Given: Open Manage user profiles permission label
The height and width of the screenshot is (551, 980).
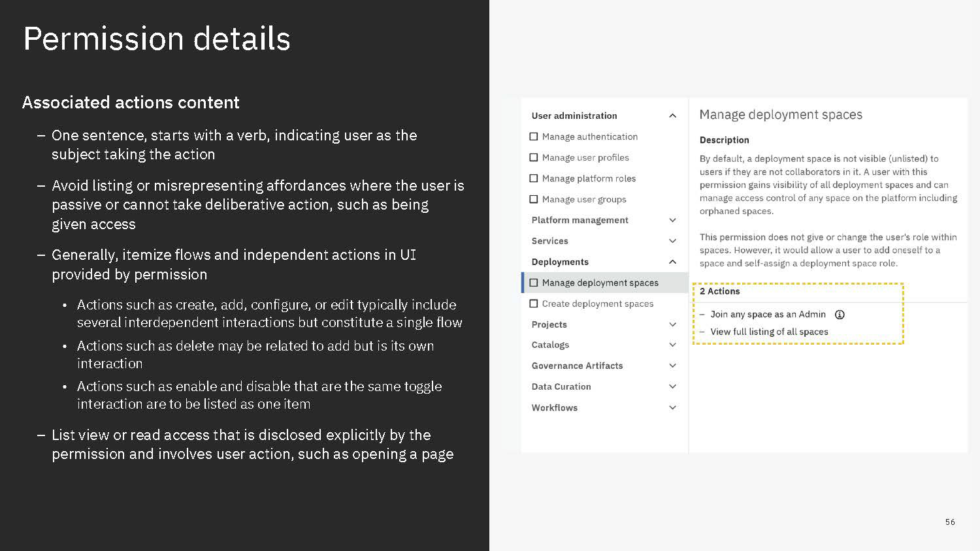Looking at the screenshot, I should [x=585, y=157].
